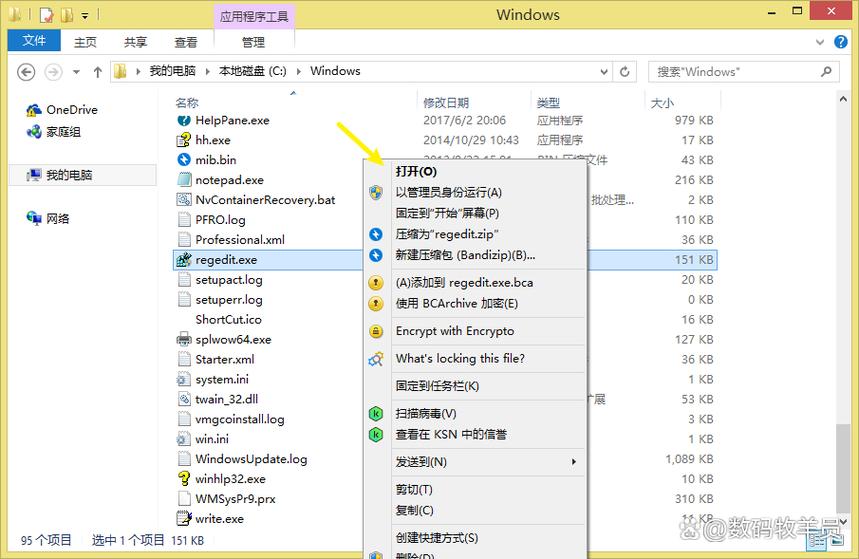Switch to the 主页 ribbon tab
This screenshot has height=559, width=859.
click(x=85, y=42)
